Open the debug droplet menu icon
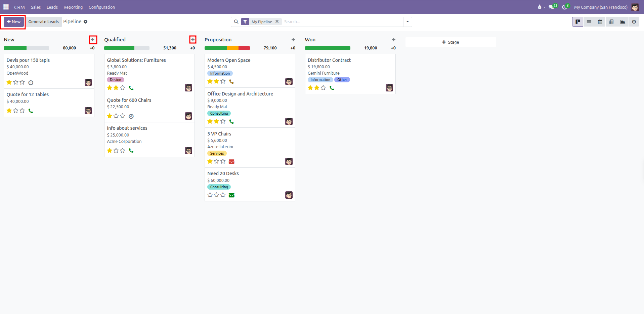This screenshot has height=314, width=644. pos(540,7)
